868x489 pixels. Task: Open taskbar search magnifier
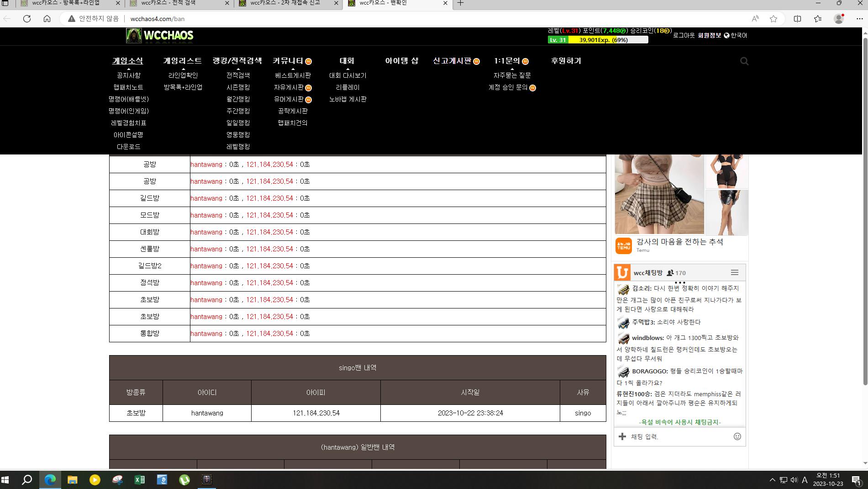tap(27, 479)
